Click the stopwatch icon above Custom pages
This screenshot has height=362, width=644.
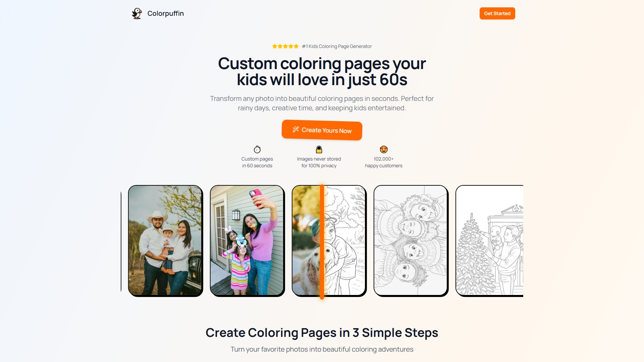click(257, 149)
